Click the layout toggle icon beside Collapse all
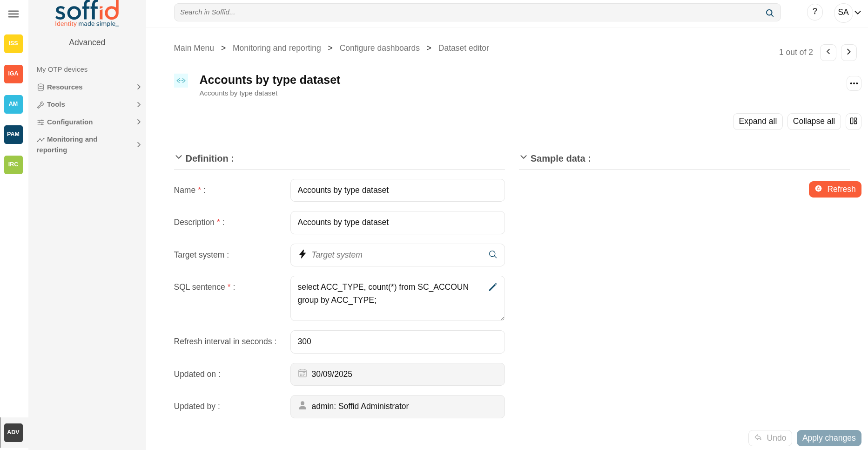Image resolution: width=868 pixels, height=450 pixels. pyautogui.click(x=853, y=121)
